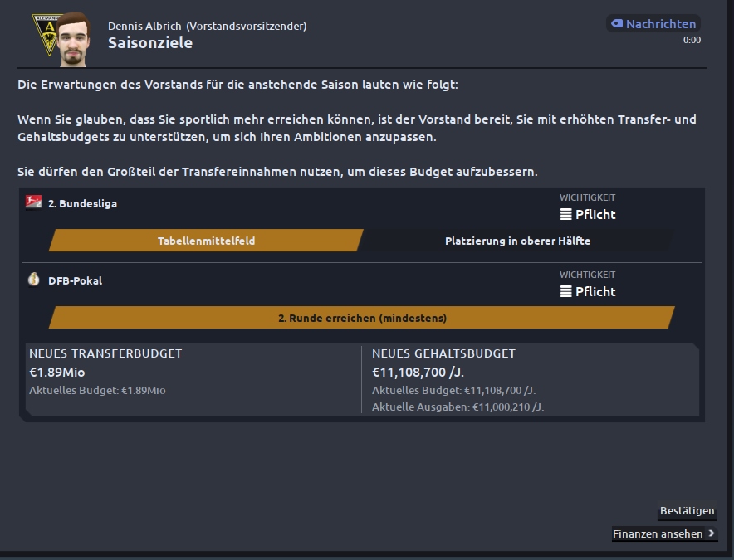The height and width of the screenshot is (560, 734).
Task: Click the Neues Transferbudget €1.89Mio value
Action: (57, 373)
